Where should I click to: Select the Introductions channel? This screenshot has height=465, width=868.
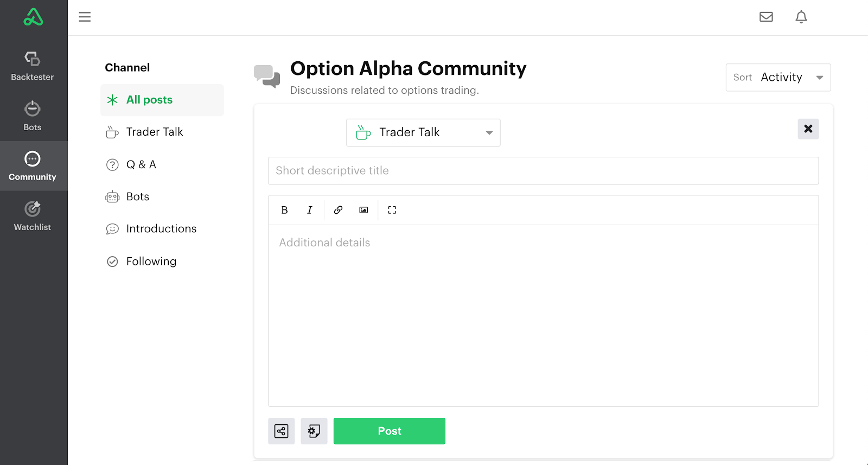click(162, 229)
